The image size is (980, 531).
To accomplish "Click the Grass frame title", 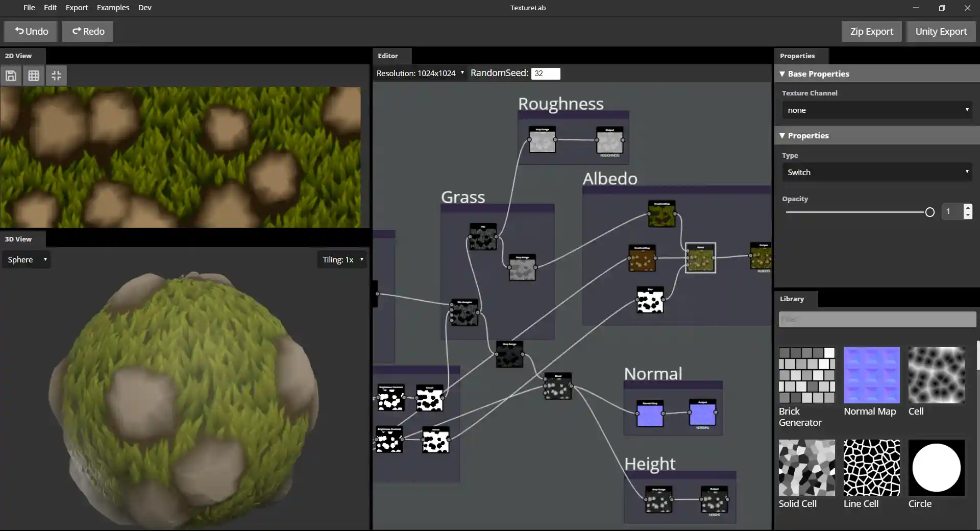I will 463,197.
